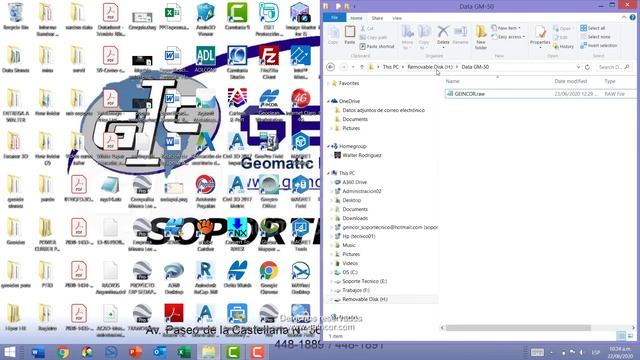Select OS (C:) drive in tree

(350, 272)
